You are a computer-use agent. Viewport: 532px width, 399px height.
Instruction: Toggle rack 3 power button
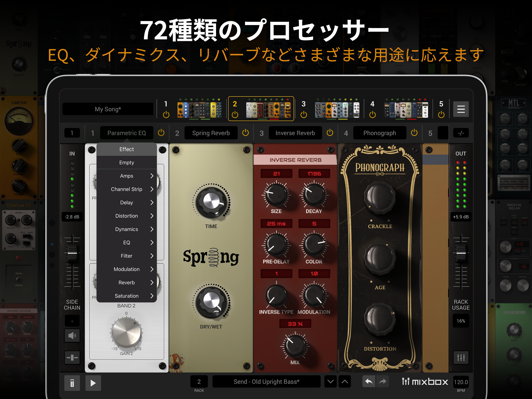pyautogui.click(x=304, y=115)
